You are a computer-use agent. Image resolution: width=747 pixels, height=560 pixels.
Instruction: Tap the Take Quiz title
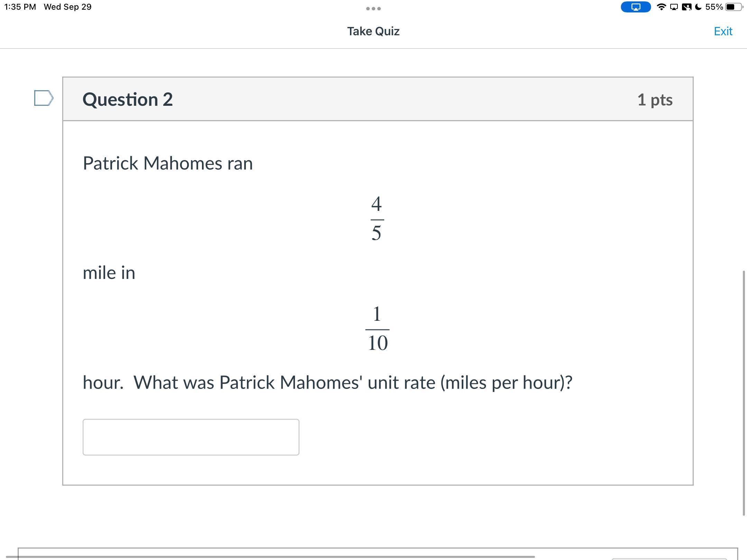(x=373, y=31)
